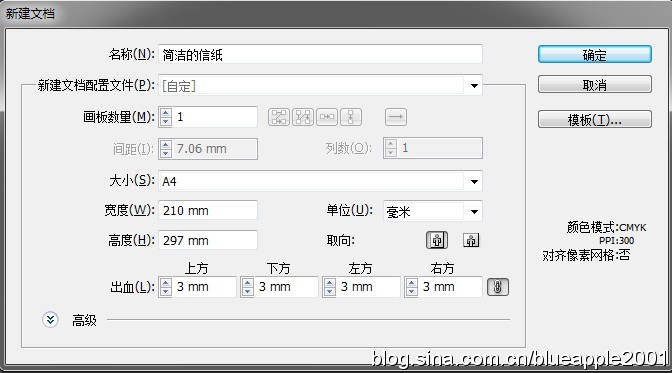This screenshot has width=672, height=373.
Task: Click the 名称 name field with 简洁的信纸
Action: point(321,54)
